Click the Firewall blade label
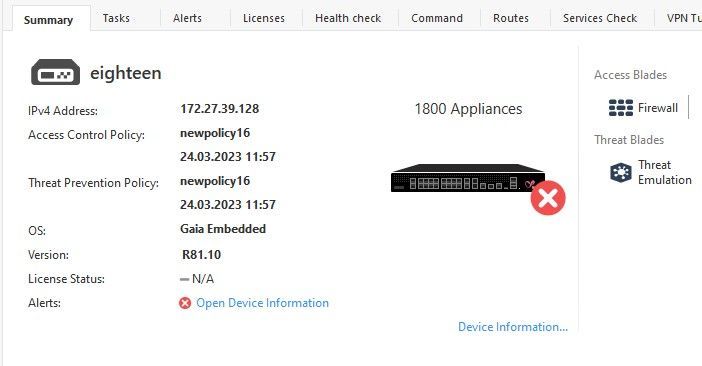Viewport: 702px width, 366px height. point(658,108)
